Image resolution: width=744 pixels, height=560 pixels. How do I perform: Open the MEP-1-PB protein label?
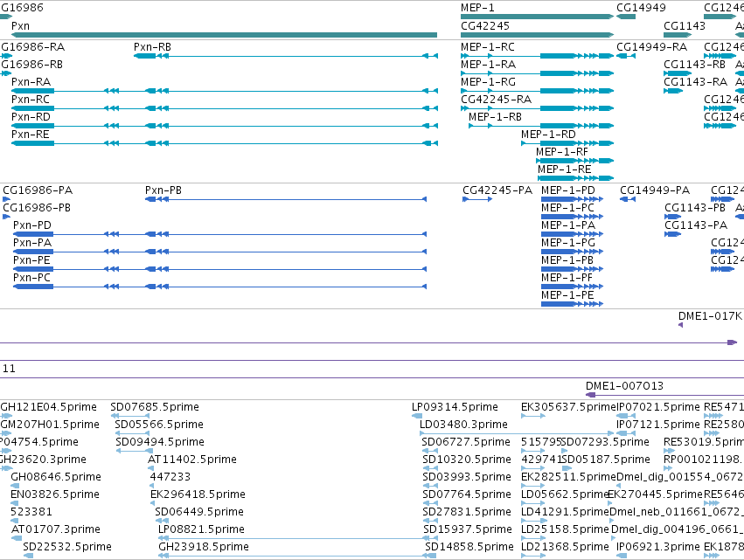[x=567, y=261]
